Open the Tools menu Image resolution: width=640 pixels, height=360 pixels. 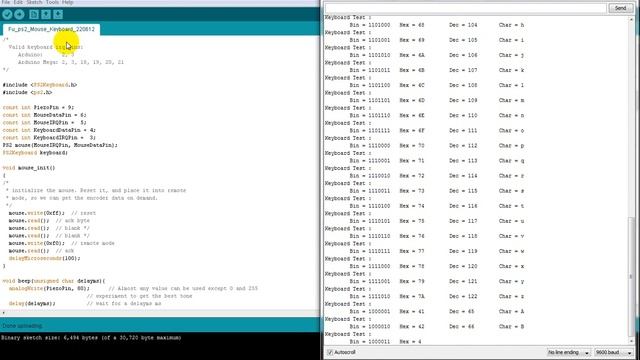[52, 2]
